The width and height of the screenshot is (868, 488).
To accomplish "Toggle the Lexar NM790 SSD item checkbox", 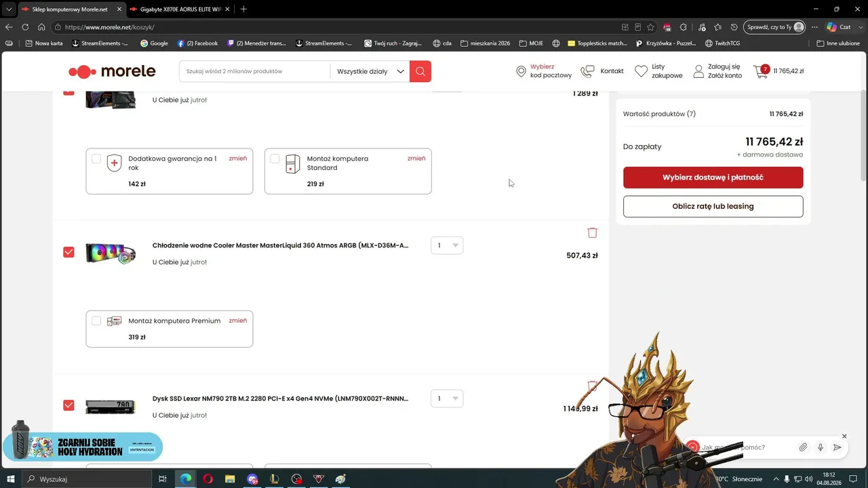I will click(x=68, y=405).
